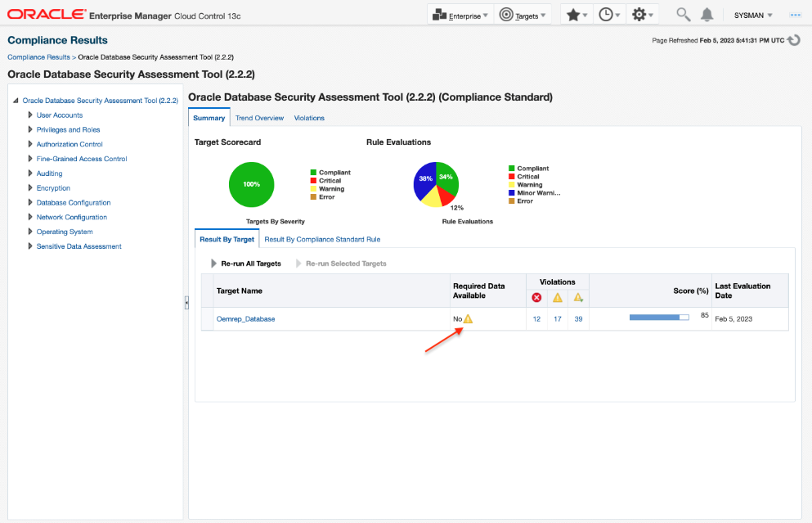Select the Result By Target tab
Viewport: 812px width, 523px height.
227,240
